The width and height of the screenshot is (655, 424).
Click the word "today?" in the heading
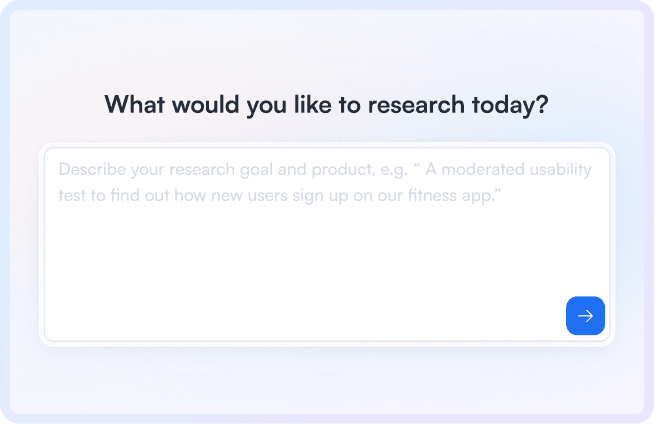(x=510, y=105)
